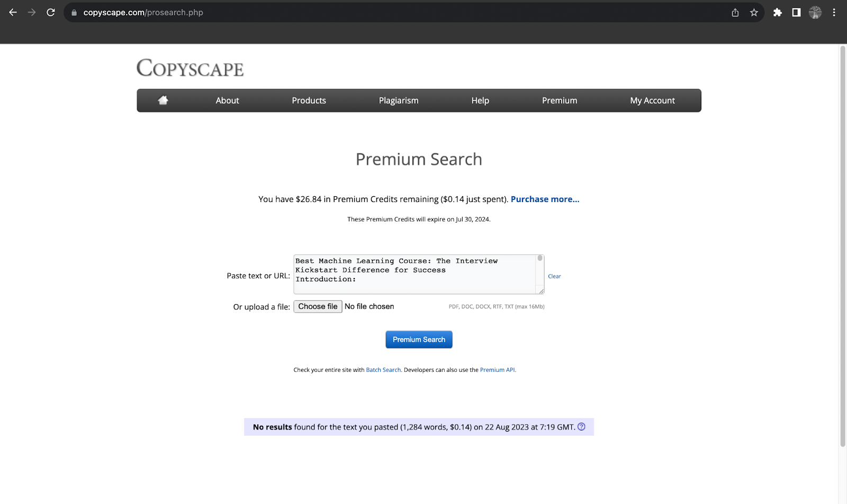
Task: Click the browser forward arrow
Action: point(32,12)
